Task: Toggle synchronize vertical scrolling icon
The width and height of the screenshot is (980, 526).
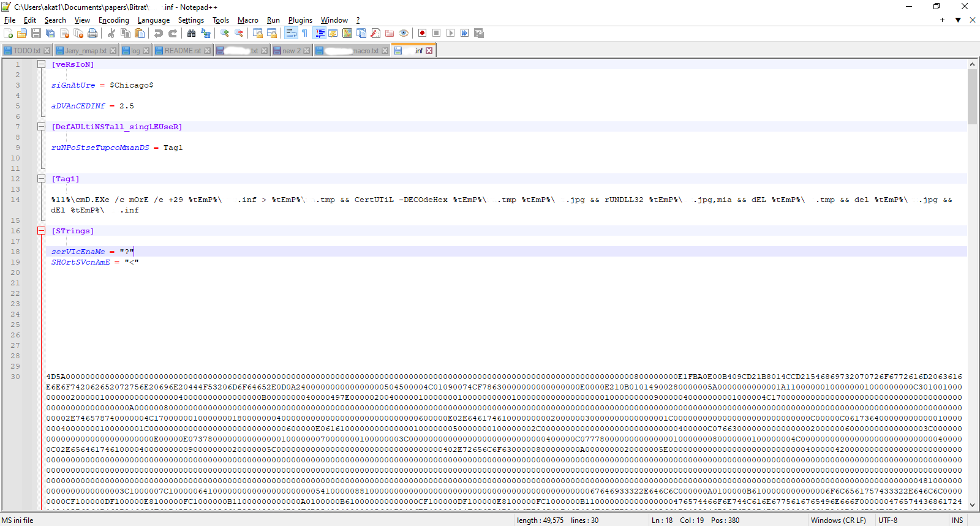Action: [258, 33]
